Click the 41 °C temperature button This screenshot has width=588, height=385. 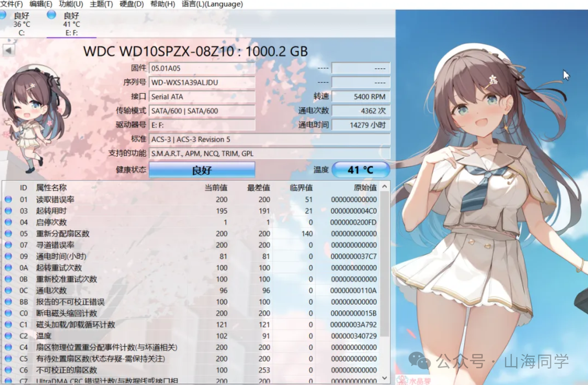coord(361,170)
